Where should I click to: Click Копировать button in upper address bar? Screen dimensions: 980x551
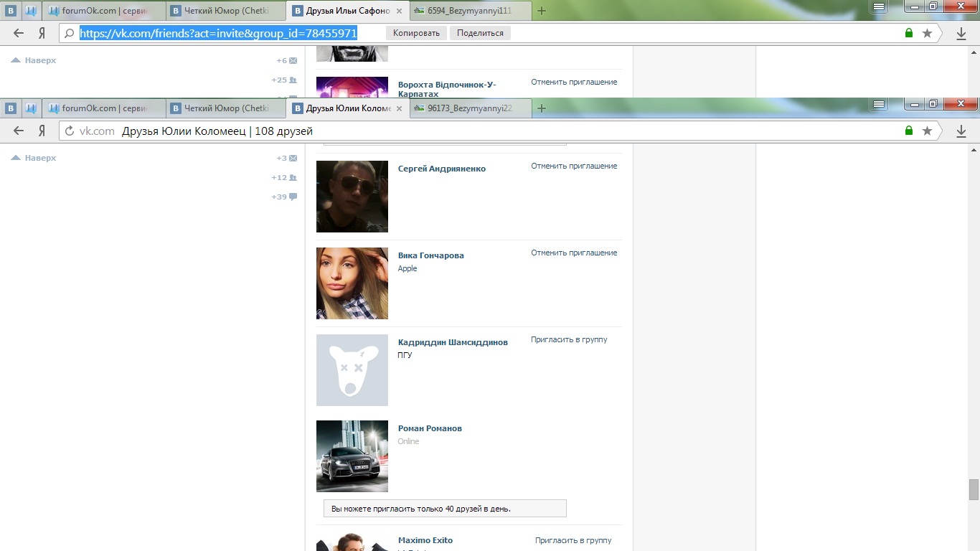[416, 33]
